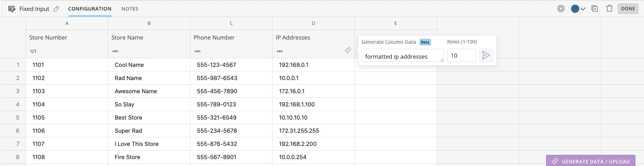The width and height of the screenshot is (644, 166).
Task: Click the sparkle AI icon in IP Addresses column
Action: pos(348,50)
